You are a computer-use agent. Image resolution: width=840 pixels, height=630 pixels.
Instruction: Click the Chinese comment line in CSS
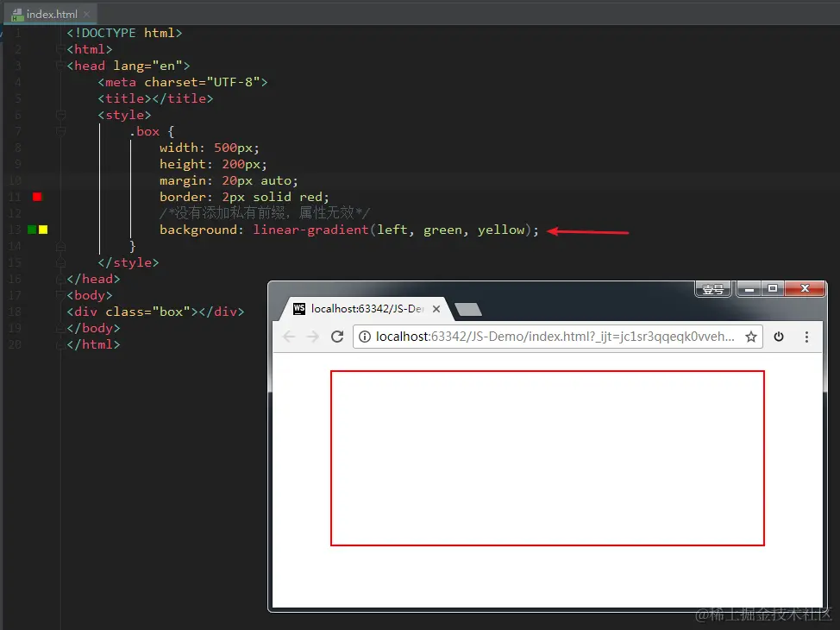pos(265,213)
